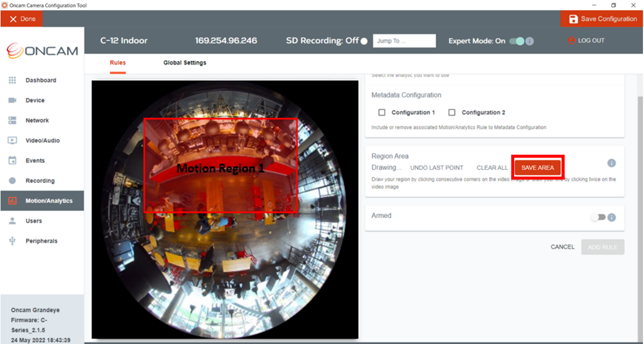Viewport: 644px width, 344px height.
Task: Toggle the Armed switch on
Action: (x=598, y=217)
